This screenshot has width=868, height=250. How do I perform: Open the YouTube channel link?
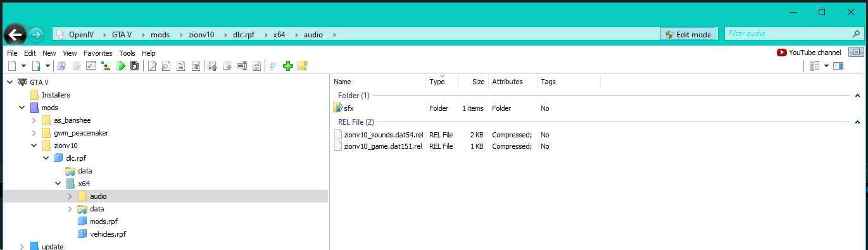(x=809, y=53)
